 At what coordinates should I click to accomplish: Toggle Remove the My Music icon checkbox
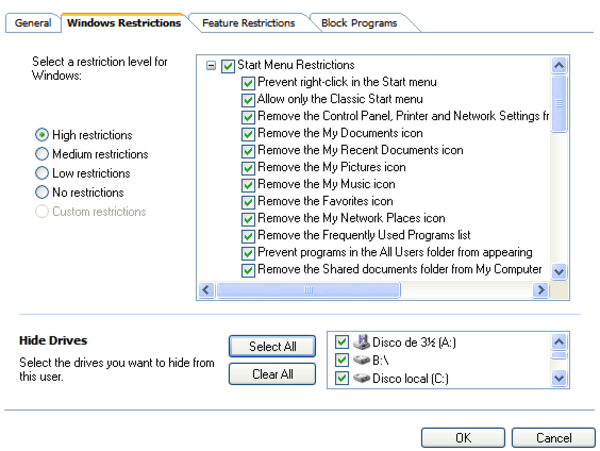click(x=248, y=184)
